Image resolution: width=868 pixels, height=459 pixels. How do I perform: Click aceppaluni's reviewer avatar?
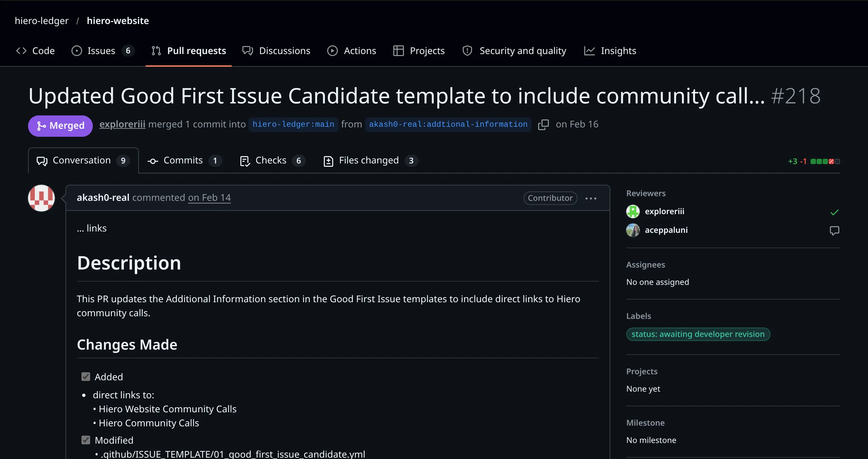click(633, 231)
